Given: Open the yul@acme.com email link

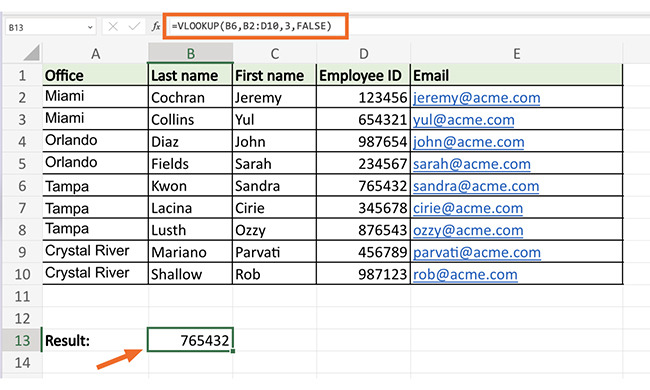Looking at the screenshot, I should pyautogui.click(x=463, y=120).
